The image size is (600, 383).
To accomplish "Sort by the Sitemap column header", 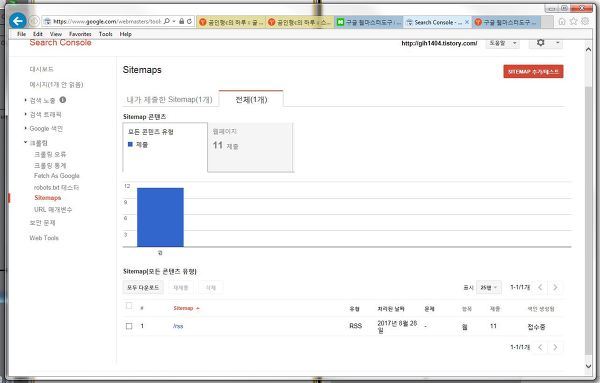I will coord(186,308).
